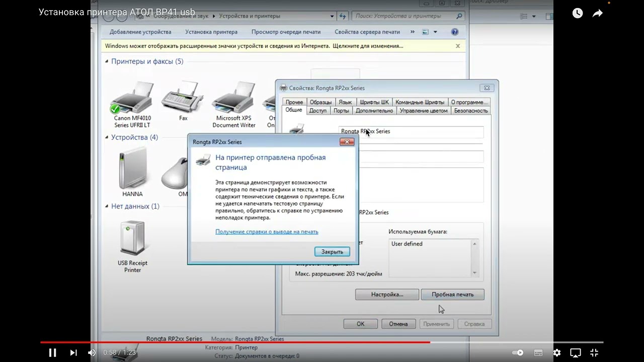The image size is (644, 362).
Task: Toggle video subtitles
Action: [538, 353]
